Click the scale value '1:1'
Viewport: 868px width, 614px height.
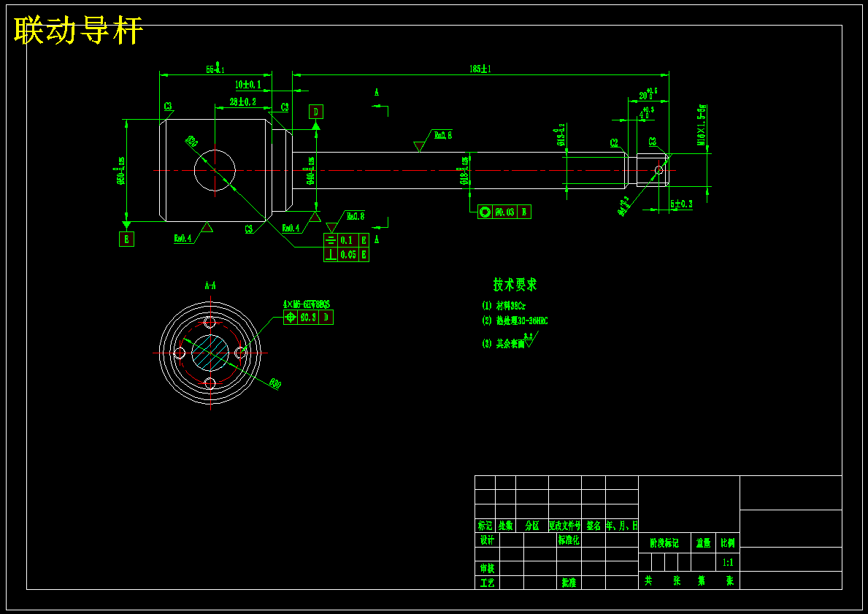728,562
